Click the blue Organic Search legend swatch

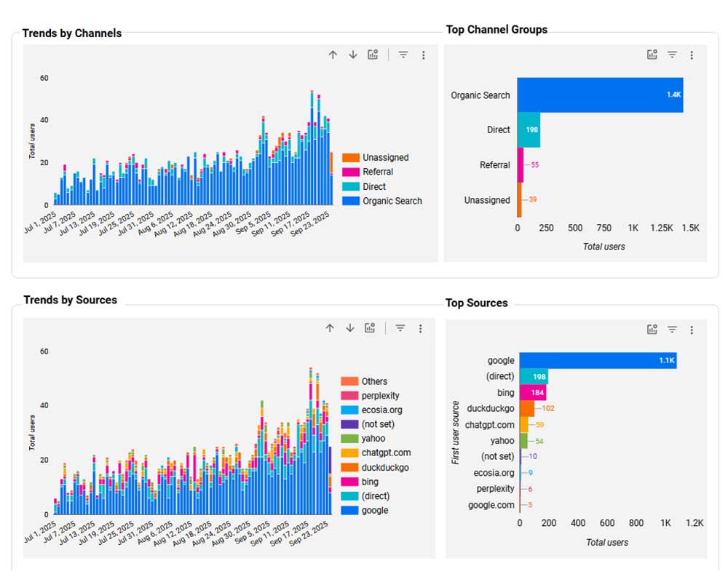click(351, 201)
